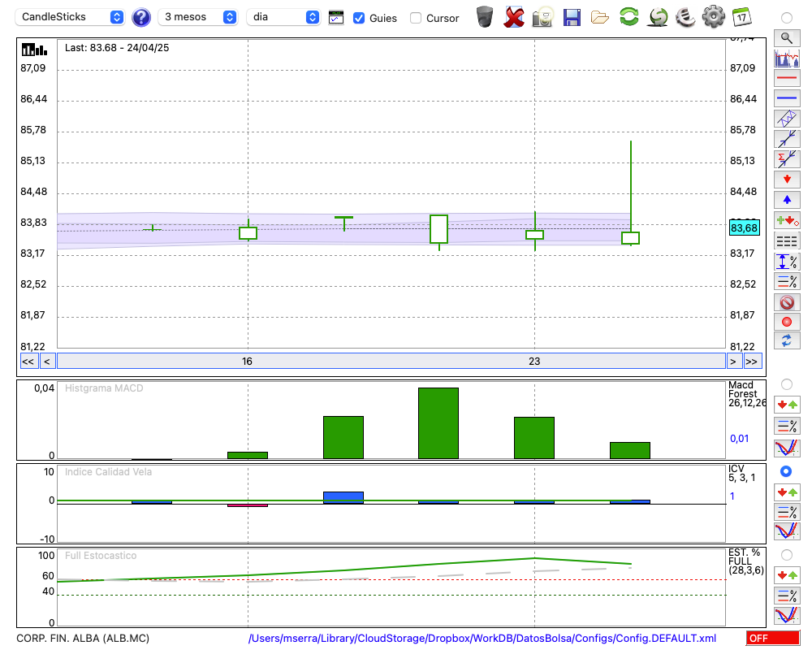
Task: Click the mini chart window icon
Action: 336,18
